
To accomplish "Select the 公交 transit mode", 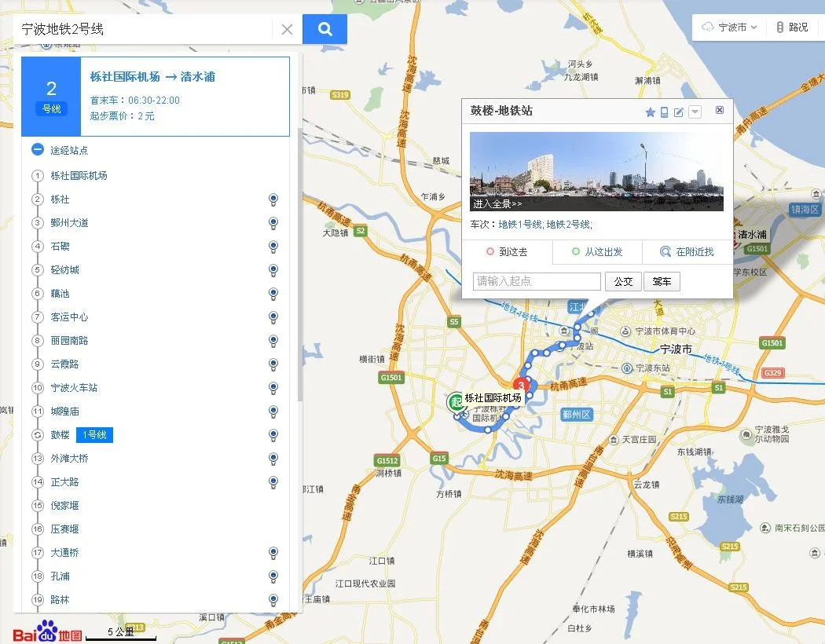I will click(x=623, y=281).
